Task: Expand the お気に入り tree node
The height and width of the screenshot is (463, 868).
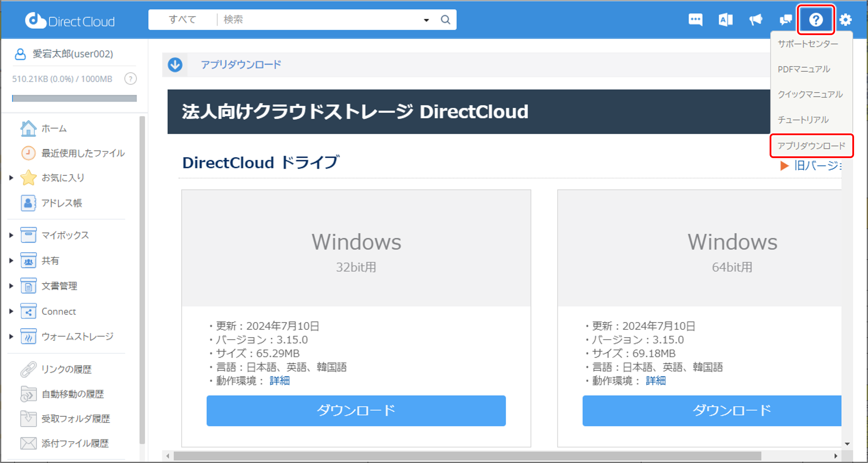Action: (11, 177)
